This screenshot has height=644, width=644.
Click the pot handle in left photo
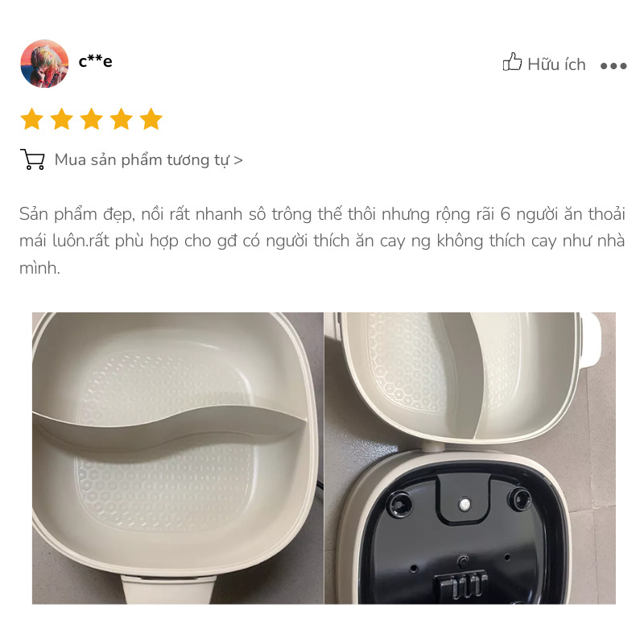click(x=168, y=589)
